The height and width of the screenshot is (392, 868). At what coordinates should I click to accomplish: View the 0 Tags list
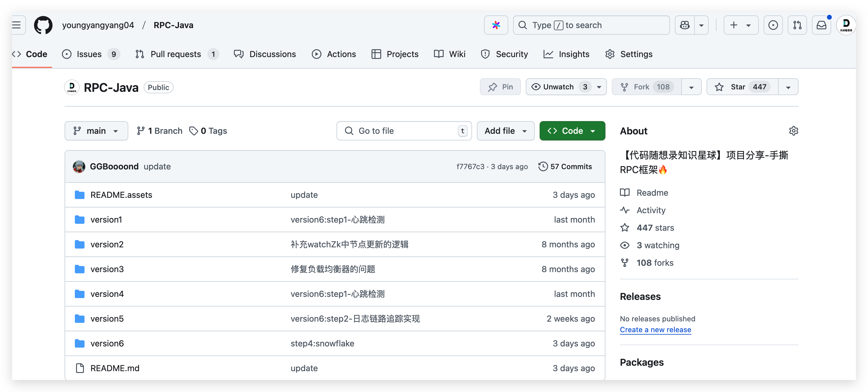tap(208, 131)
